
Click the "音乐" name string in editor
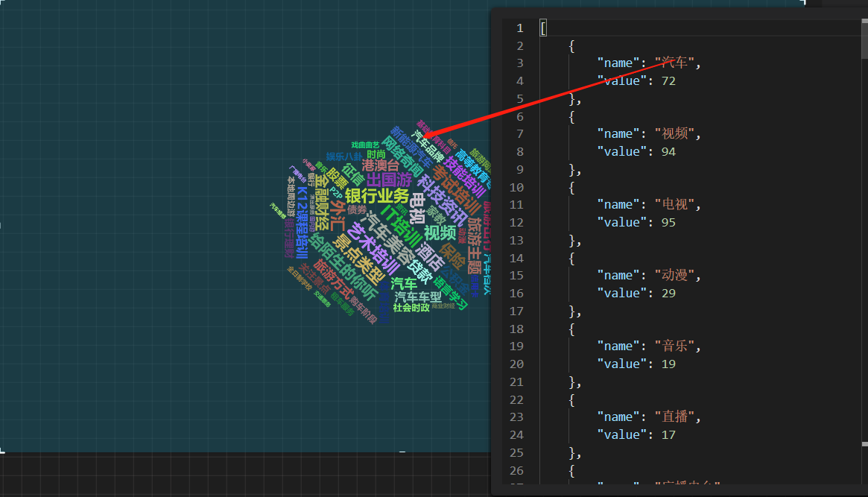pyautogui.click(x=674, y=346)
